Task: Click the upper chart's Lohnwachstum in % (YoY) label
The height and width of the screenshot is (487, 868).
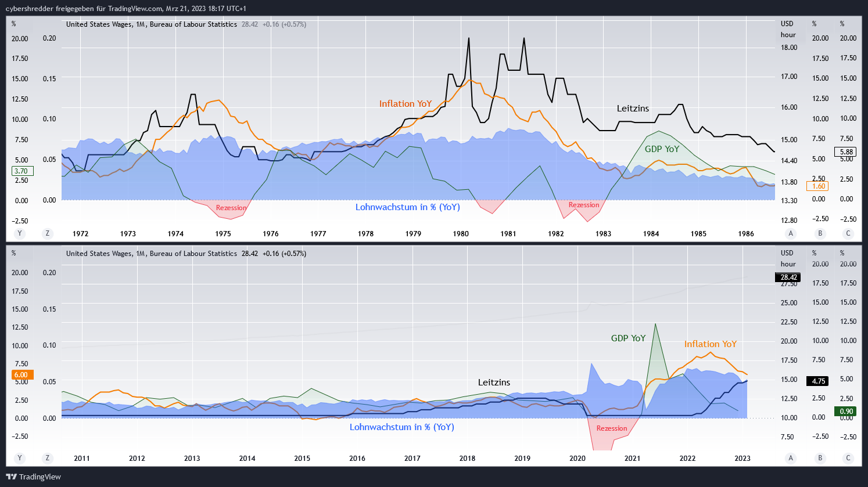Action: pos(408,207)
